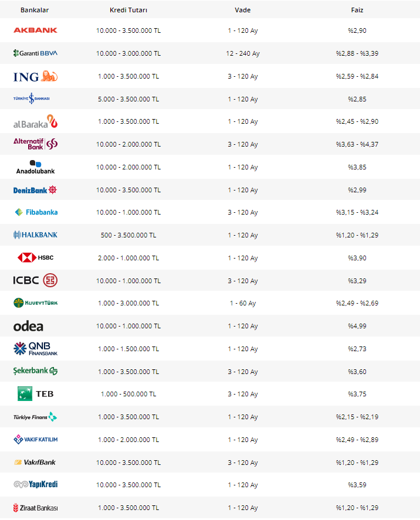
Task: Select the Kuveyt Türk logo
Action: click(x=35, y=303)
